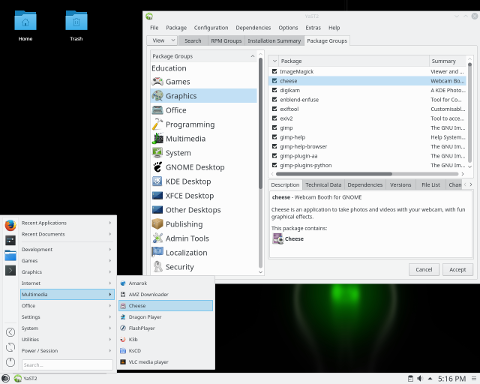
Task: Select the Security keys icon
Action: 157,267
